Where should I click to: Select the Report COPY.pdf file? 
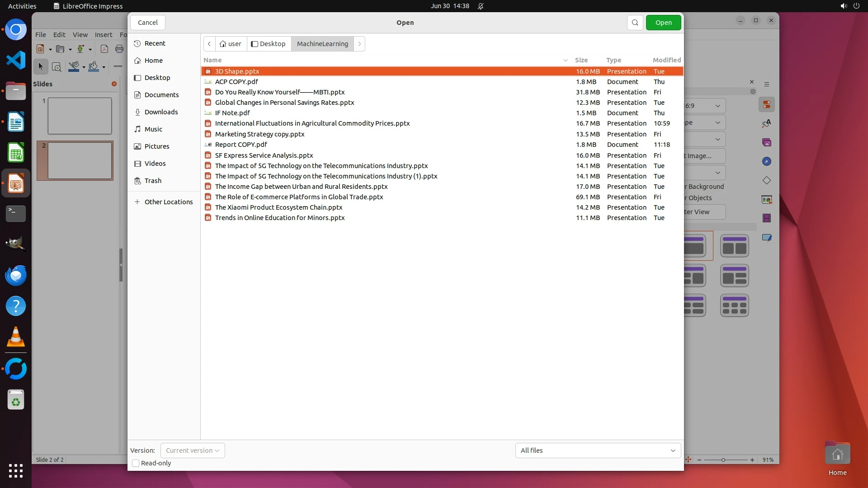[x=241, y=145]
